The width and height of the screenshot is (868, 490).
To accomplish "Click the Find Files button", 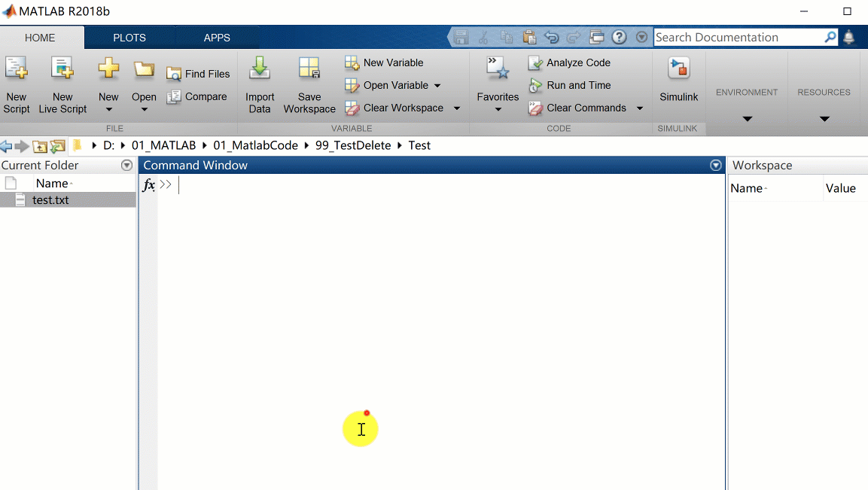I will click(198, 74).
